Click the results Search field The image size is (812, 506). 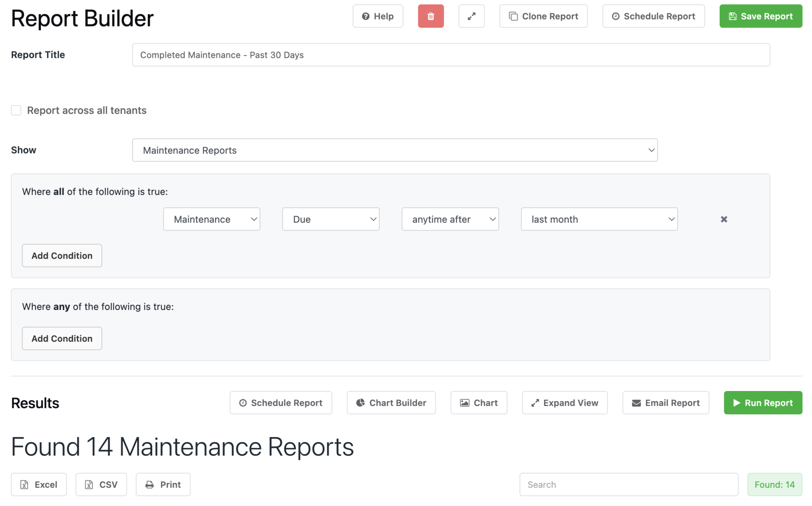click(x=629, y=484)
